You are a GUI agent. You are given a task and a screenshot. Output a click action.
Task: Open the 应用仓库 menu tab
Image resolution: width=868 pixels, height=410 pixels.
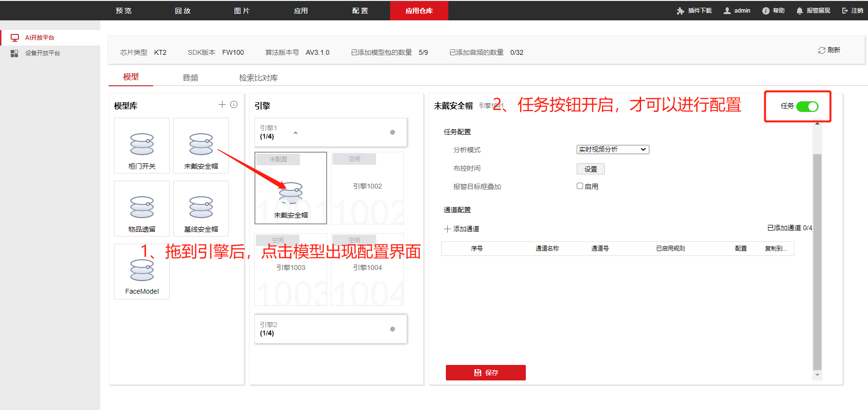coord(419,11)
